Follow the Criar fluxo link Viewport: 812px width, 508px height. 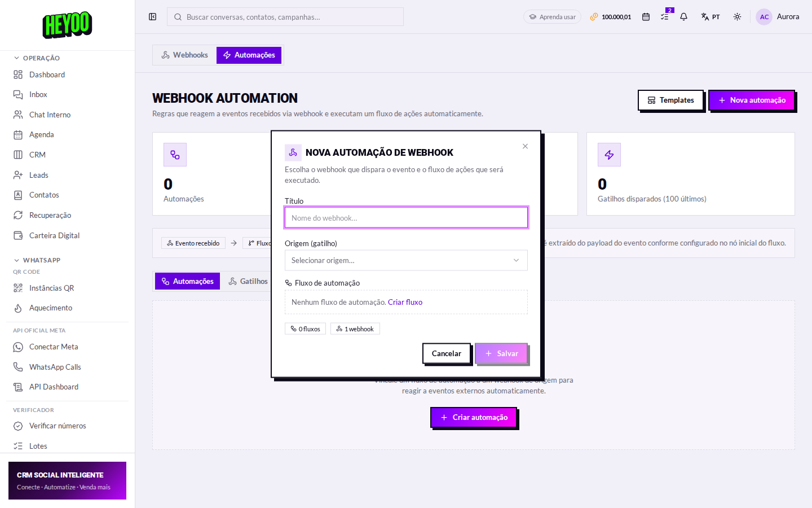click(x=405, y=302)
